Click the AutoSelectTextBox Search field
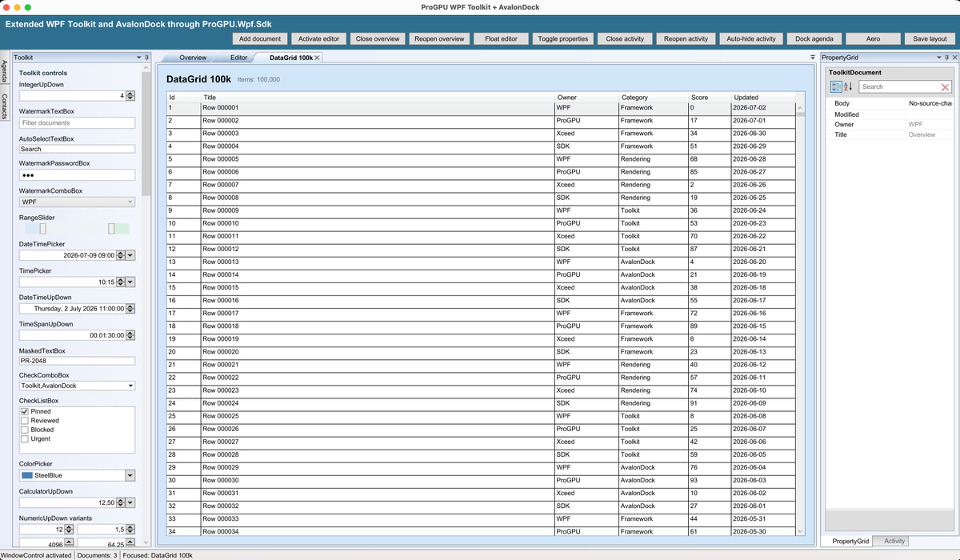 click(77, 149)
